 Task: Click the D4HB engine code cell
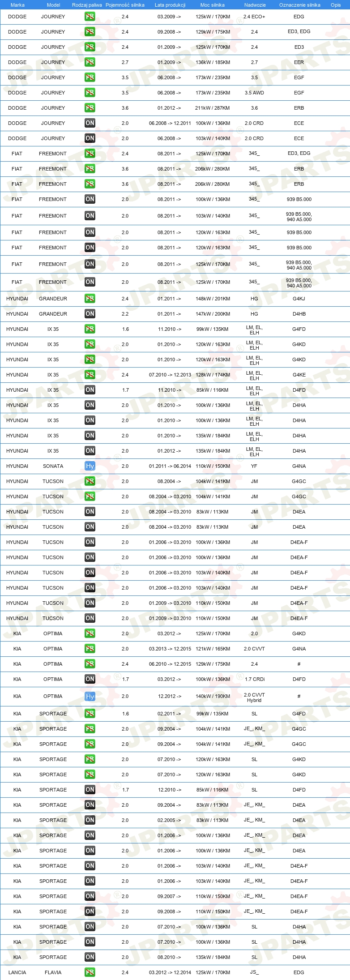[x=299, y=314]
